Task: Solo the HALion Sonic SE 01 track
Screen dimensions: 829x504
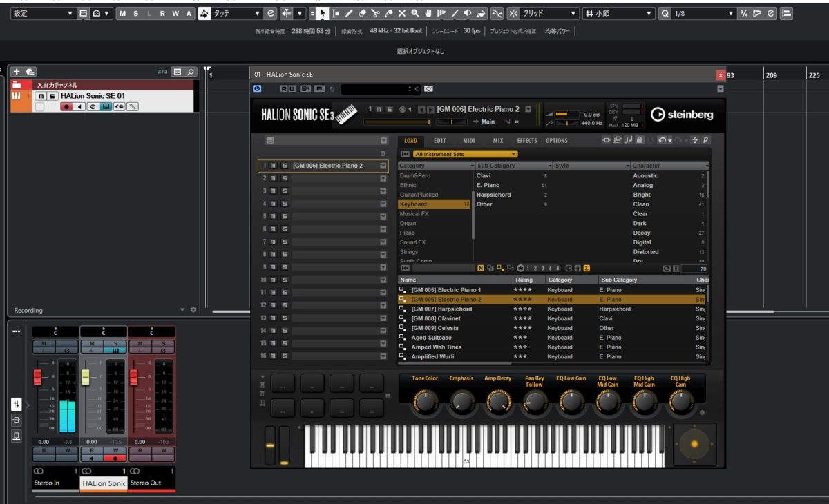Action: pos(52,96)
